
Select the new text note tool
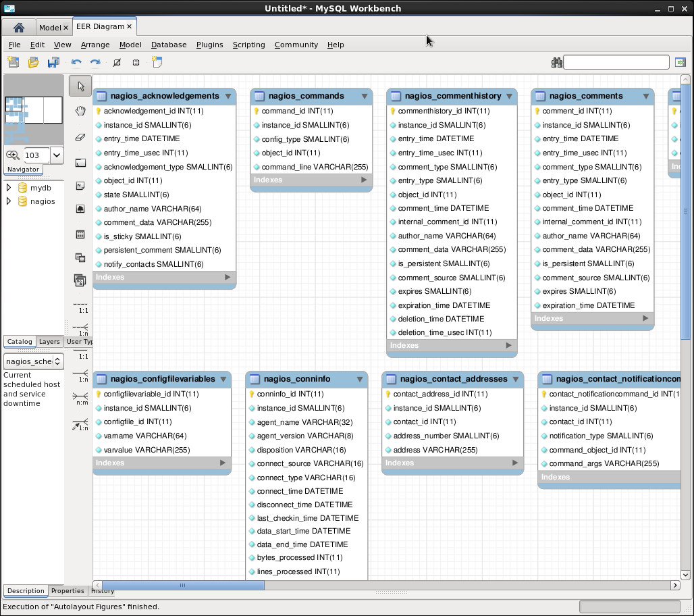pos(80,185)
